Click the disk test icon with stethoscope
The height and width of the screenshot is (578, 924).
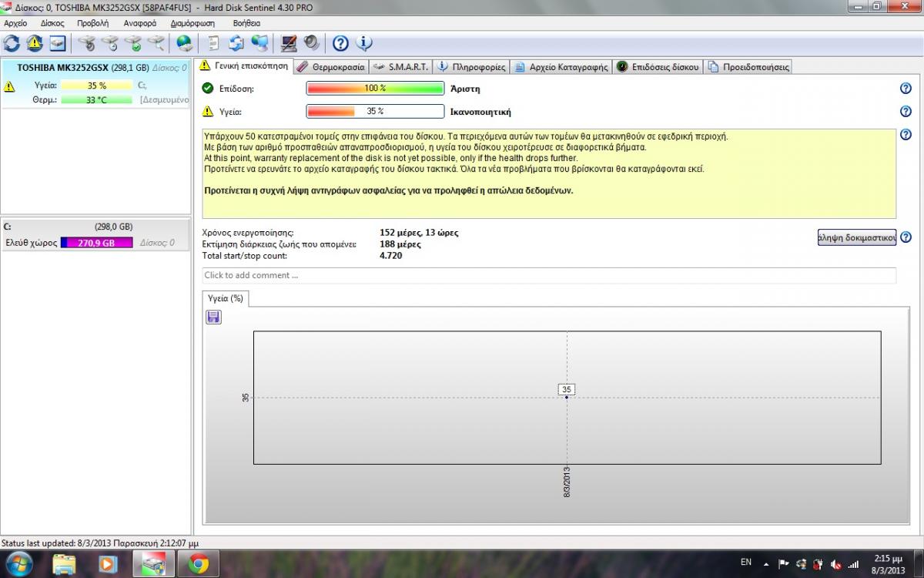(87, 42)
